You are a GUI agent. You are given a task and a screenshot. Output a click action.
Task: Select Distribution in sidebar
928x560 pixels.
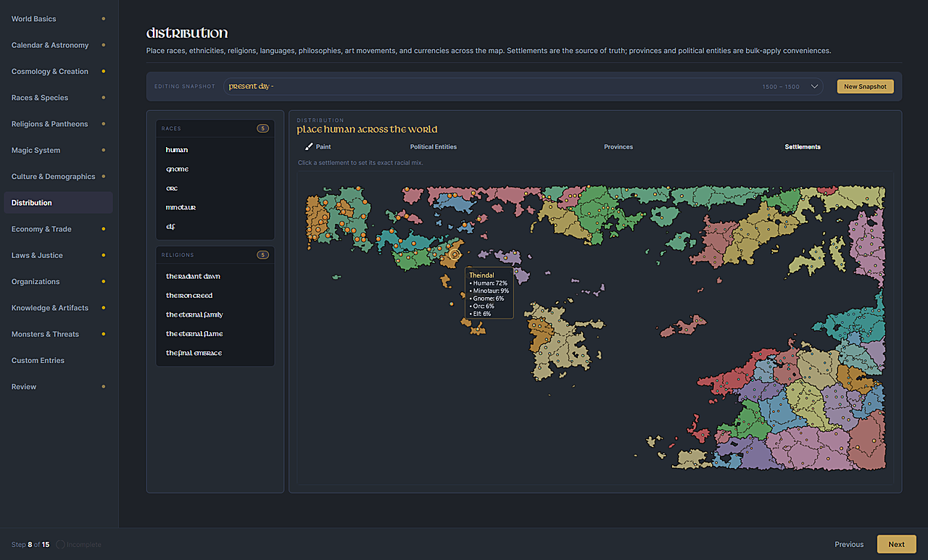[x=58, y=203]
